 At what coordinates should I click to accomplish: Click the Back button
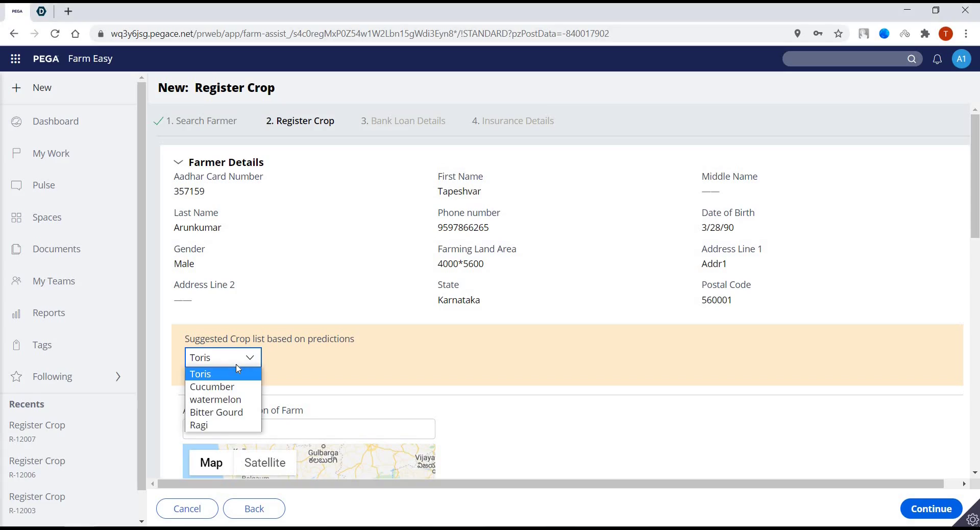coord(254,509)
